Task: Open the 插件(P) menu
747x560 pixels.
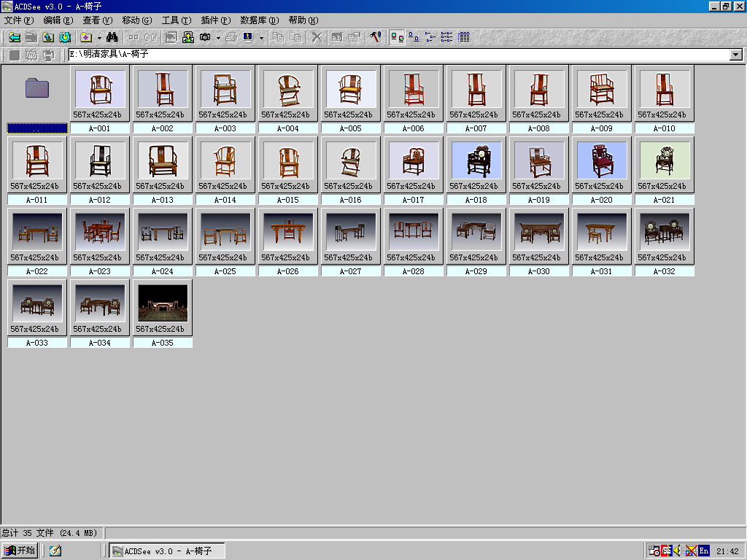Action: coord(215,20)
